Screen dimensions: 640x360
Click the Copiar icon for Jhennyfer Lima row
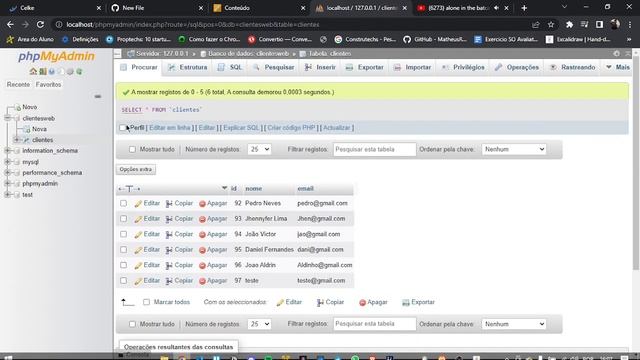[x=169, y=219]
